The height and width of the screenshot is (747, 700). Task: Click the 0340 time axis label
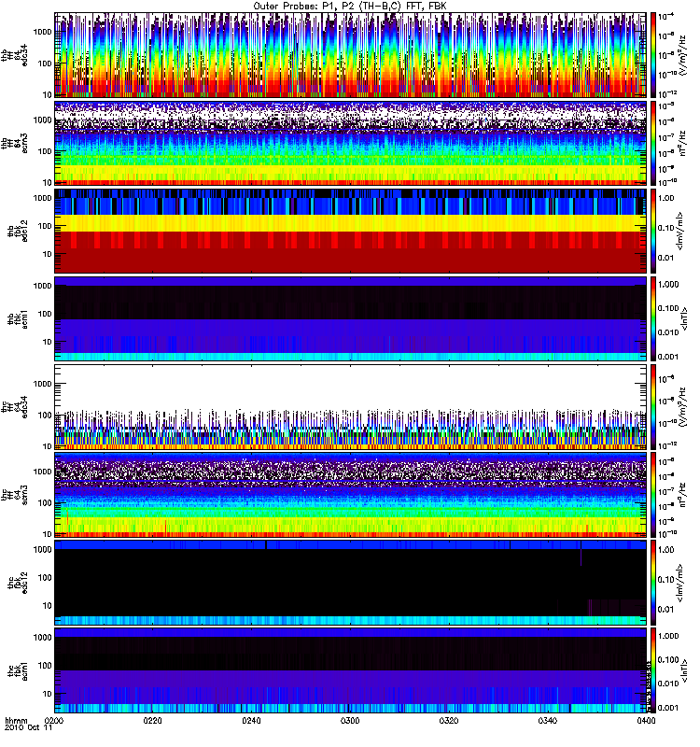pos(547,720)
